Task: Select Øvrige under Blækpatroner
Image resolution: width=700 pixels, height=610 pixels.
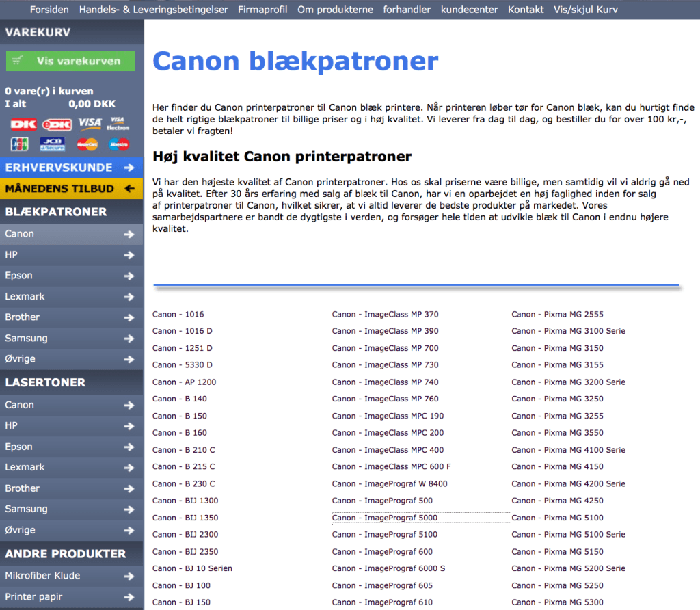Action: (71, 359)
